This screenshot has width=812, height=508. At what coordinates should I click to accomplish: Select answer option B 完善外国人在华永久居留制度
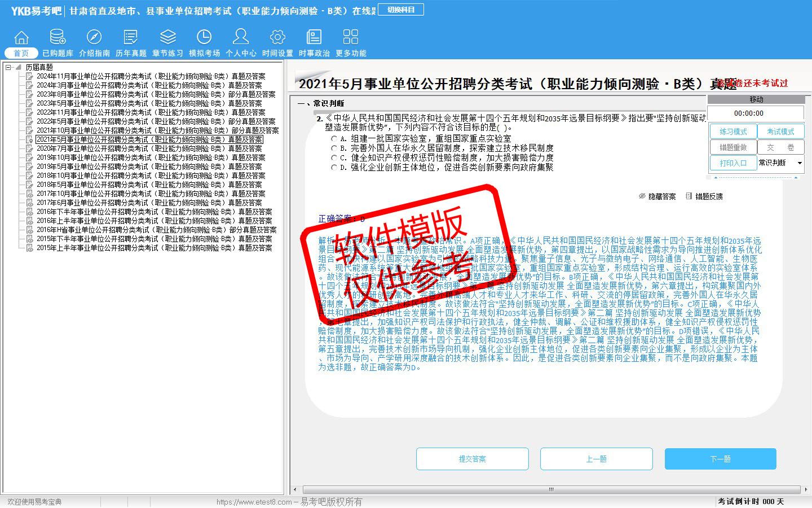click(334, 148)
